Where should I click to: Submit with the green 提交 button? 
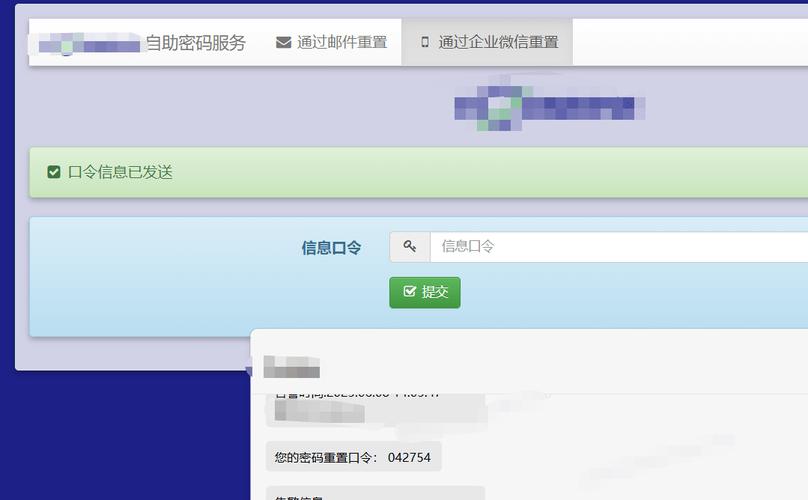425,292
